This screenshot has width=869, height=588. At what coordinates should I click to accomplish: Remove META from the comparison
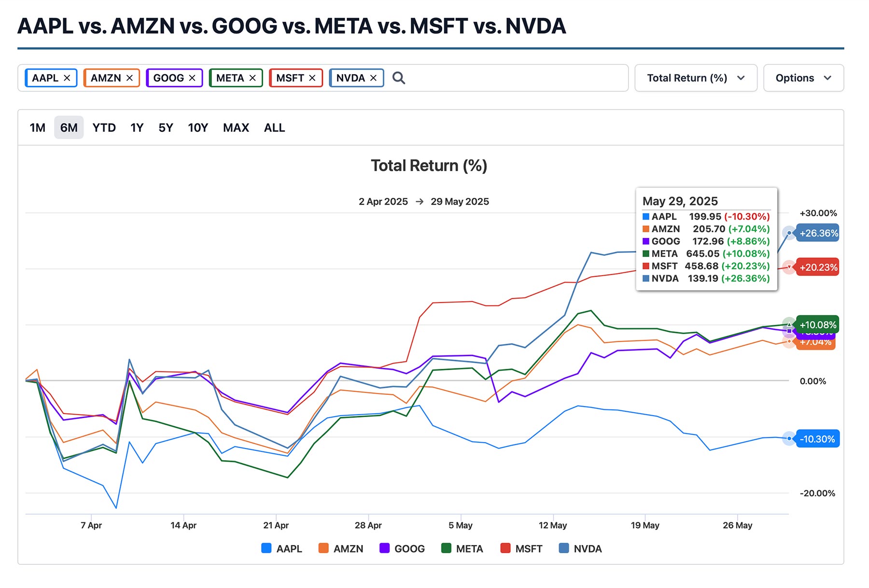click(252, 78)
